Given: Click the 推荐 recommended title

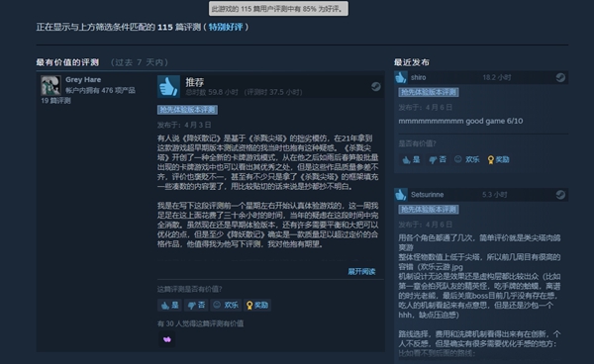Looking at the screenshot, I should [x=195, y=82].
